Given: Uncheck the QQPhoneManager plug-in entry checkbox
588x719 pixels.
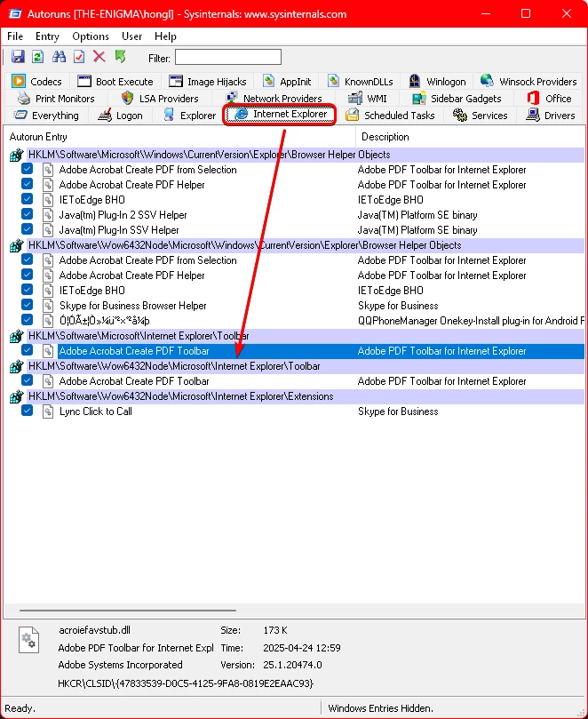Looking at the screenshot, I should coord(27,321).
